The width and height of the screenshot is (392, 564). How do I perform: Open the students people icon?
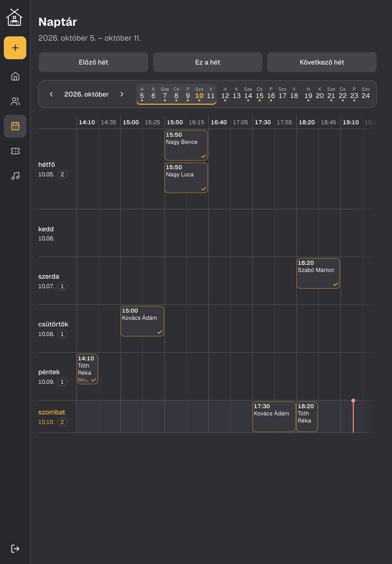(x=15, y=101)
